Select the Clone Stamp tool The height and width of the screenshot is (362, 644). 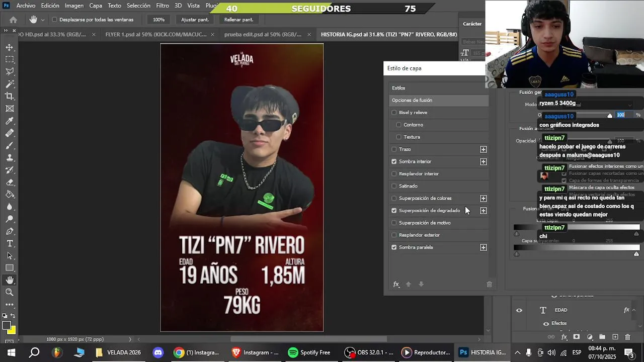point(10,157)
